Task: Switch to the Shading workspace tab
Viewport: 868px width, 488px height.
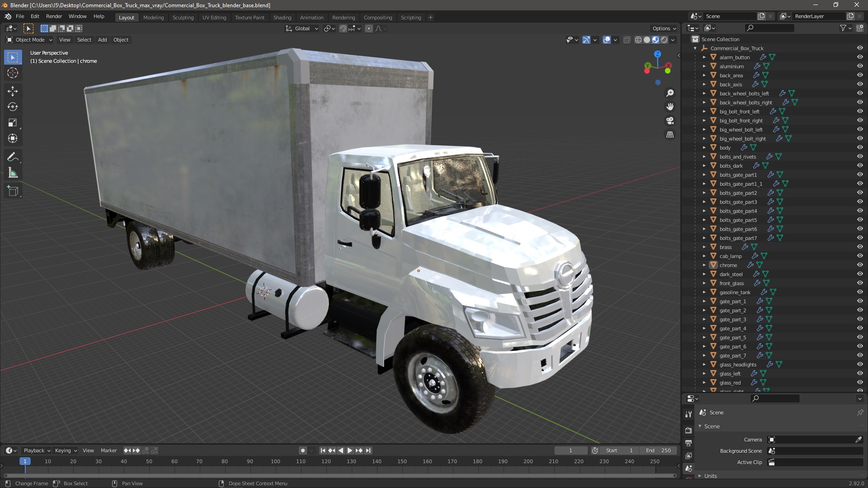Action: point(282,18)
